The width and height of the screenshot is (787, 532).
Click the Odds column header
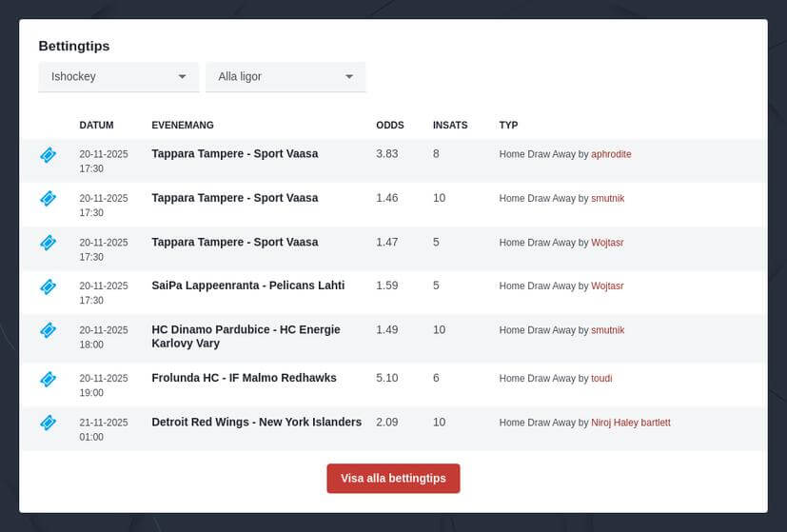click(390, 126)
